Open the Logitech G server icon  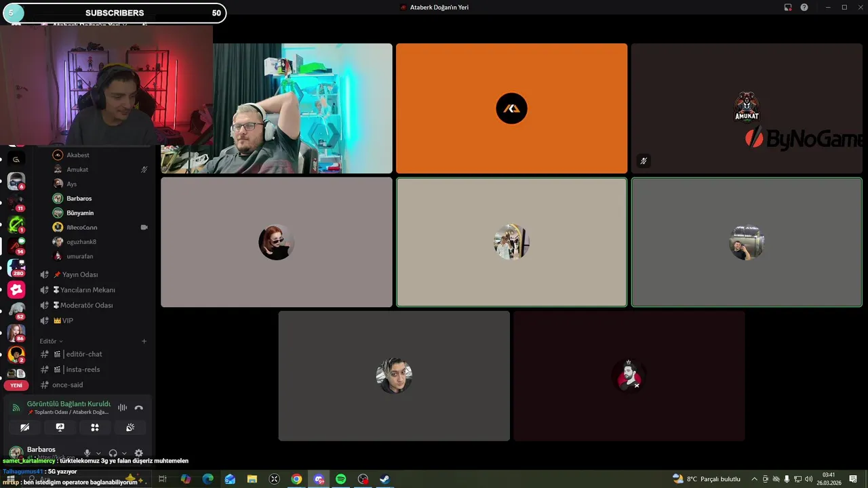(x=16, y=159)
